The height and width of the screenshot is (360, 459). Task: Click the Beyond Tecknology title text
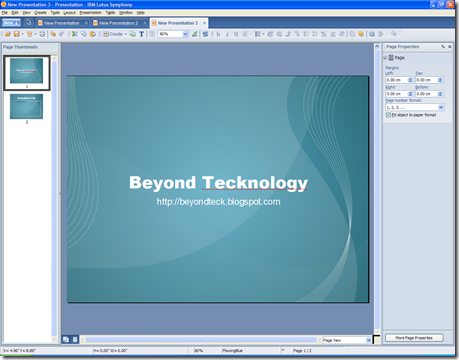point(218,183)
